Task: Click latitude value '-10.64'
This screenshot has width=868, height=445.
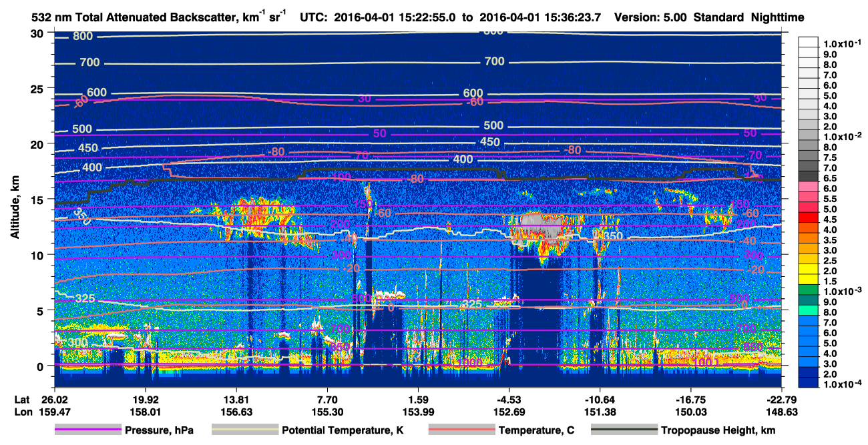Action: pos(600,399)
